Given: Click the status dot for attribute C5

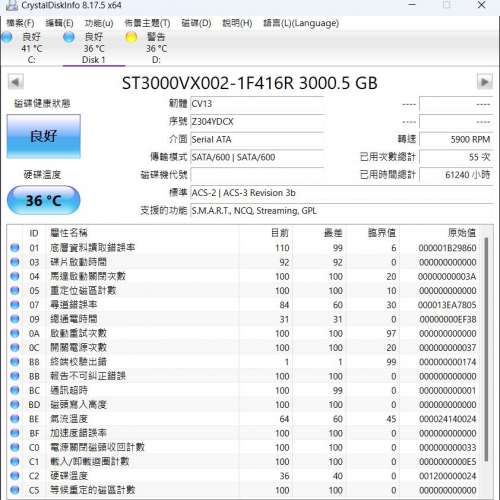Looking at the screenshot, I should point(15,490).
